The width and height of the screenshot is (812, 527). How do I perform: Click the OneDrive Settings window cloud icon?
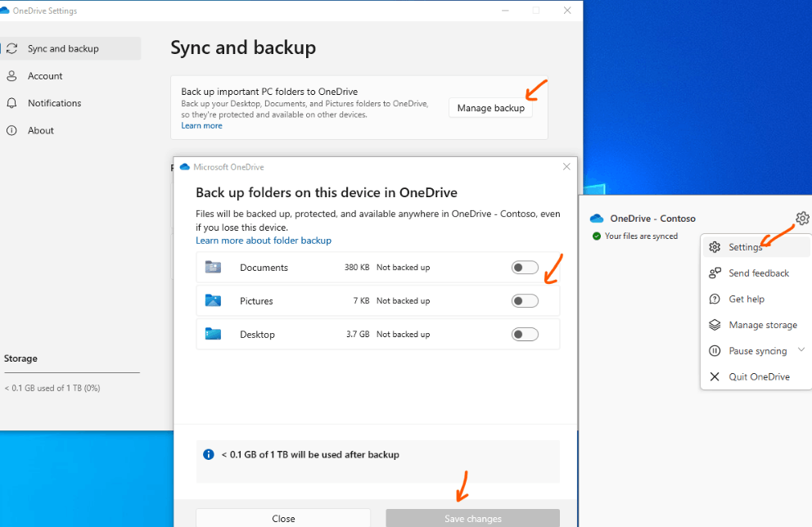5,11
